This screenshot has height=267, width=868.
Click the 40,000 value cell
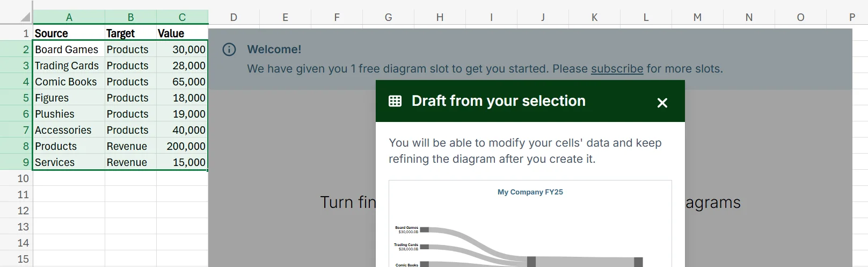point(182,130)
